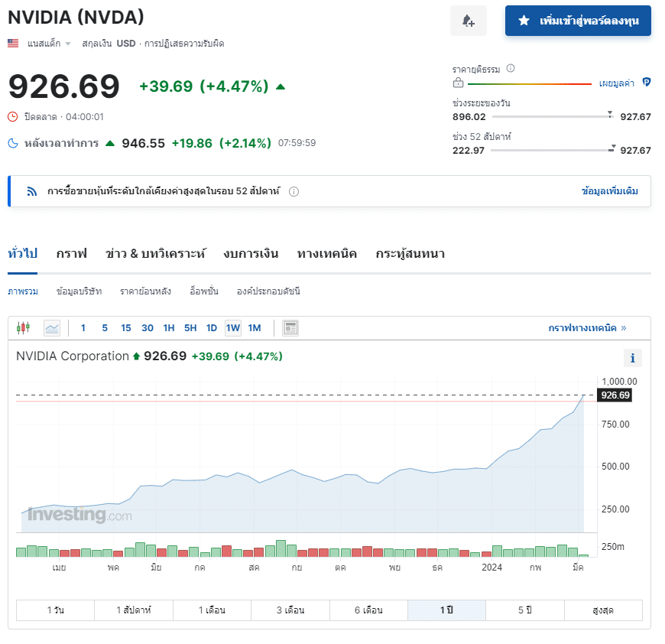Click the RSS signal icon in banner

point(32,191)
